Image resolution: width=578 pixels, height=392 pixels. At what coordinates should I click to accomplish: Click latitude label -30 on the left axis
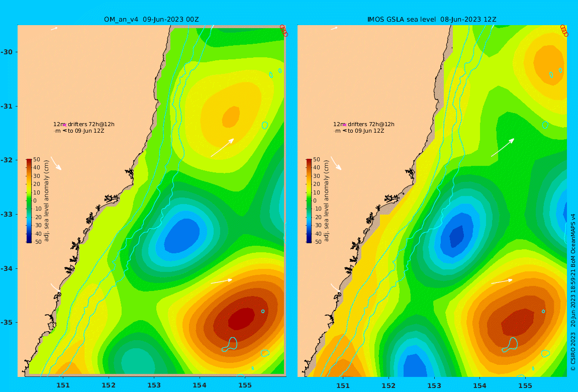pos(6,52)
